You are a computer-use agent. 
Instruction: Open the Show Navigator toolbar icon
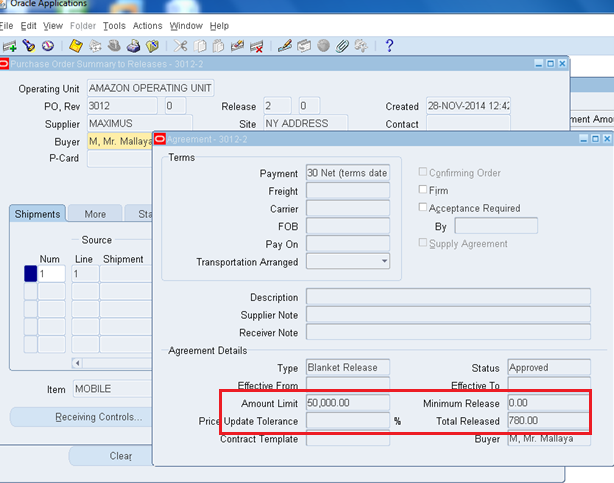[x=48, y=46]
